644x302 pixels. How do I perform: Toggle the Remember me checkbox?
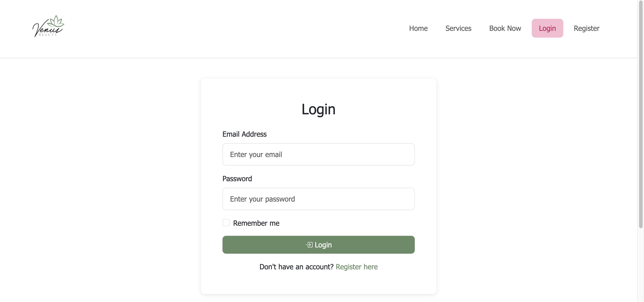pyautogui.click(x=226, y=223)
